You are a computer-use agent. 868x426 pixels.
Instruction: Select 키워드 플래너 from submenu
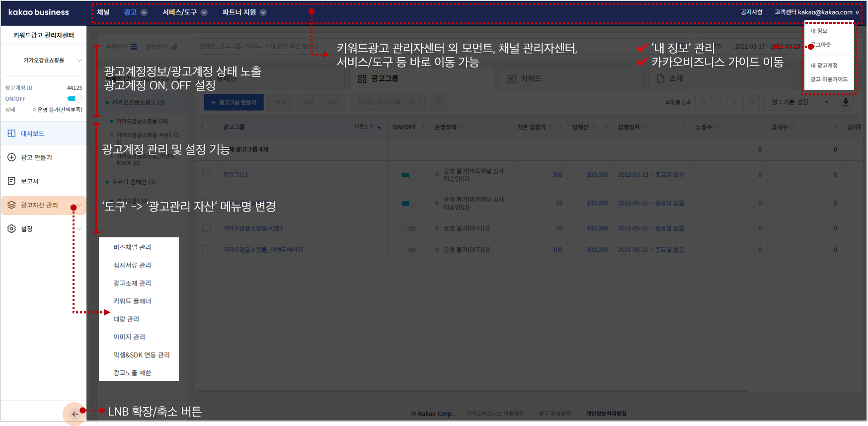(132, 301)
